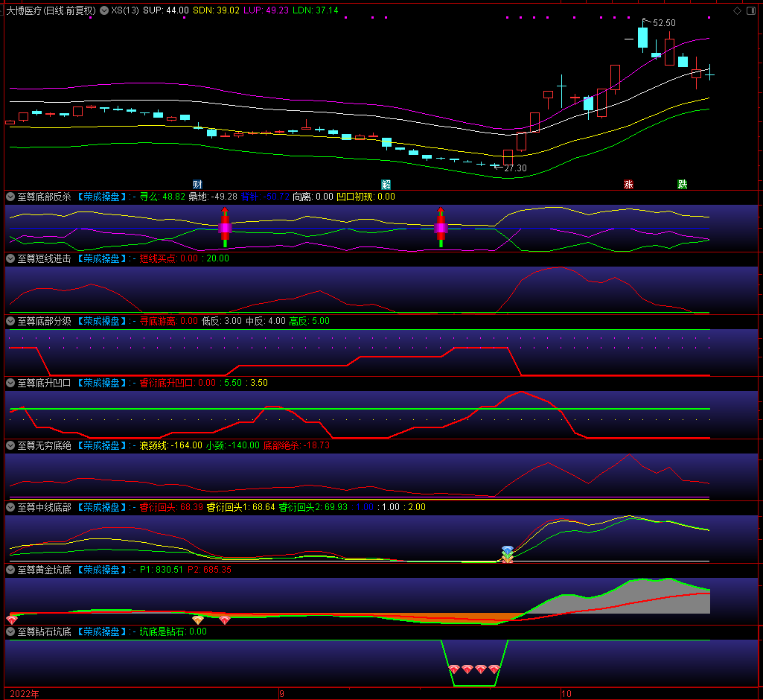
Task: Click 鼎地: -49.28 value
Action: pyautogui.click(x=213, y=197)
